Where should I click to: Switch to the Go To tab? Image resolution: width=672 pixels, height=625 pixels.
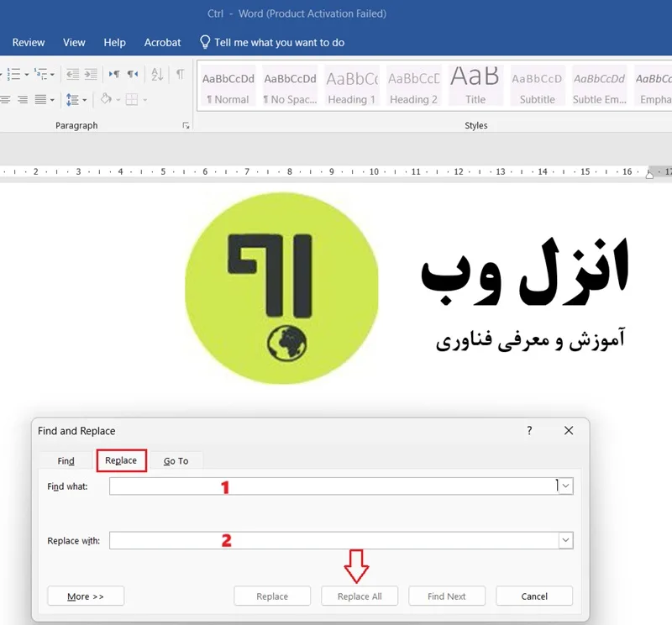click(176, 461)
